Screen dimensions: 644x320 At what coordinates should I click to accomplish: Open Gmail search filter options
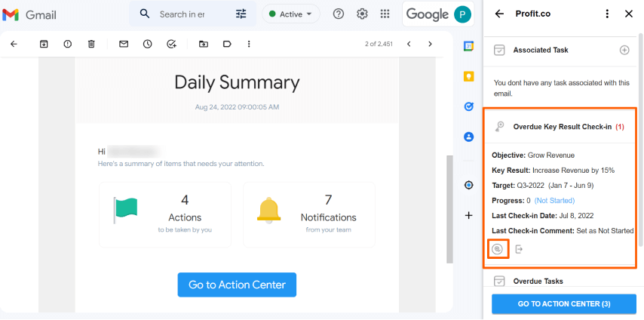pyautogui.click(x=241, y=14)
